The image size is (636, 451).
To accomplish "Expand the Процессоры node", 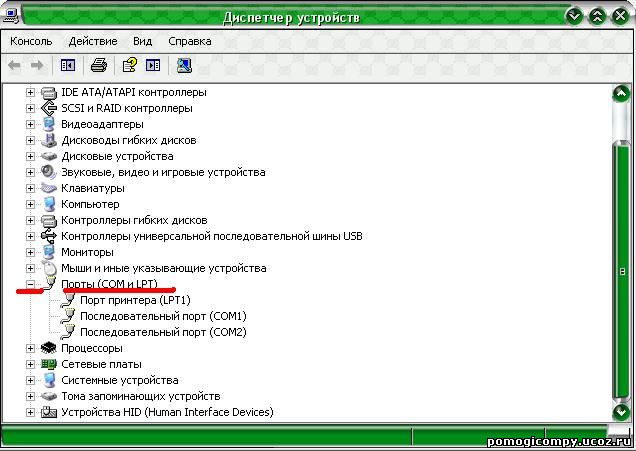I will (x=30, y=348).
